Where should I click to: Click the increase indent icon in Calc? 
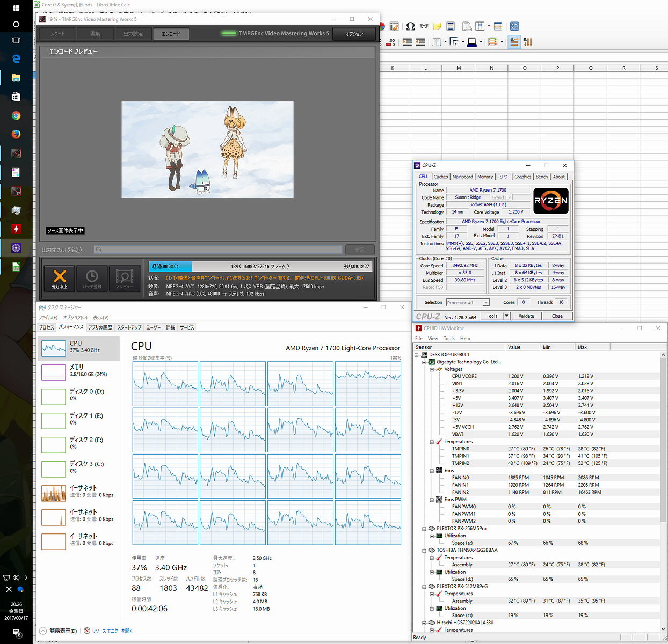pos(407,42)
